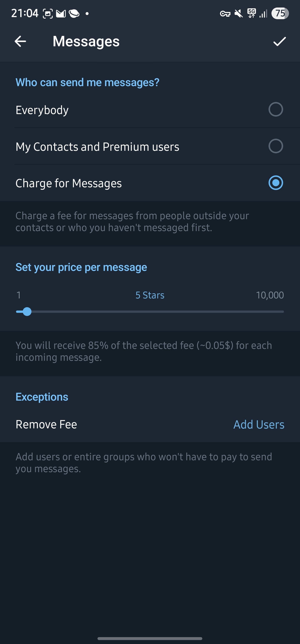Choose My Contacts and Premium users
The width and height of the screenshot is (300, 644).
(275, 146)
